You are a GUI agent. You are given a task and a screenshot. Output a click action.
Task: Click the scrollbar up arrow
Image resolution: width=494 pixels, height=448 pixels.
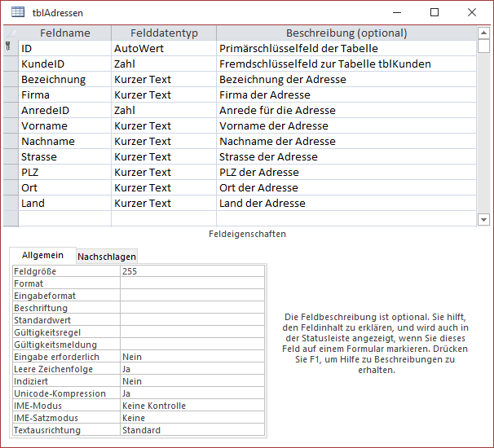click(x=483, y=33)
